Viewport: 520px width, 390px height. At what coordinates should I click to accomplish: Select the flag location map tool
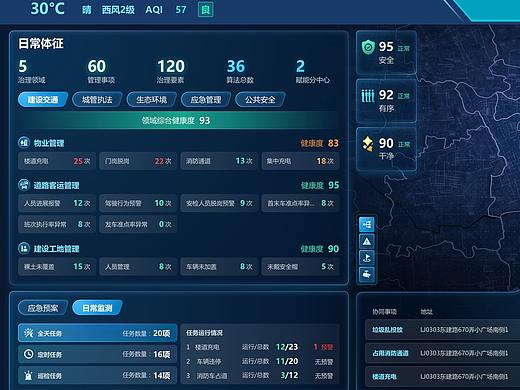pos(367,258)
